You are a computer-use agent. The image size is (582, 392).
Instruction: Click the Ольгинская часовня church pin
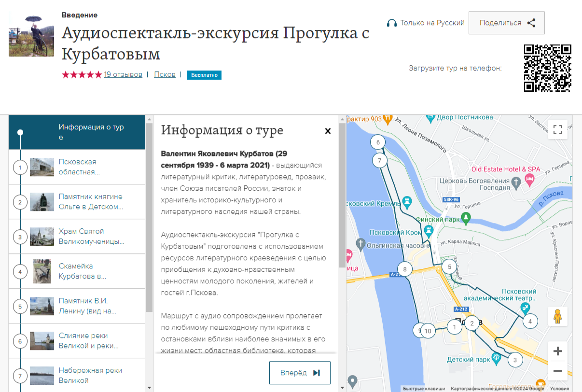pos(361,244)
